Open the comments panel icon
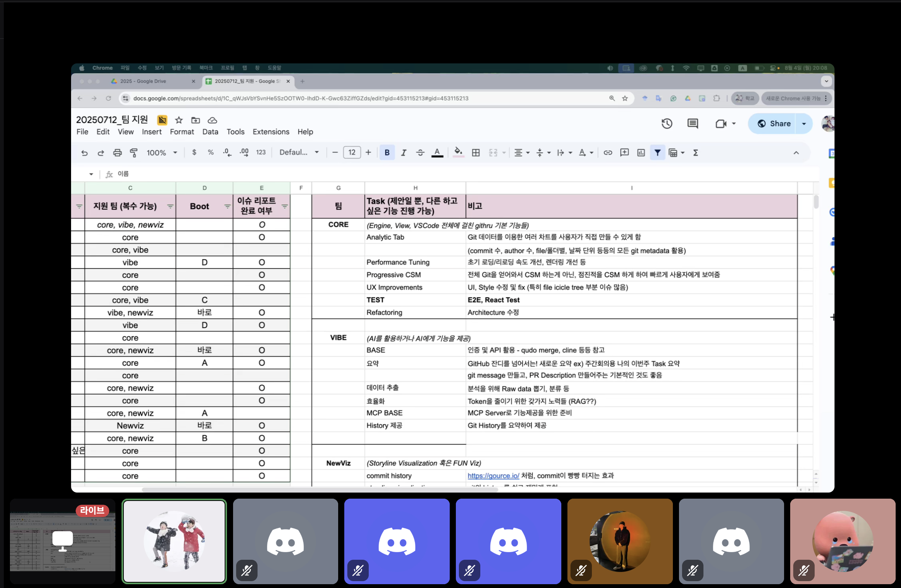Screen dimensions: 901x588 point(693,123)
